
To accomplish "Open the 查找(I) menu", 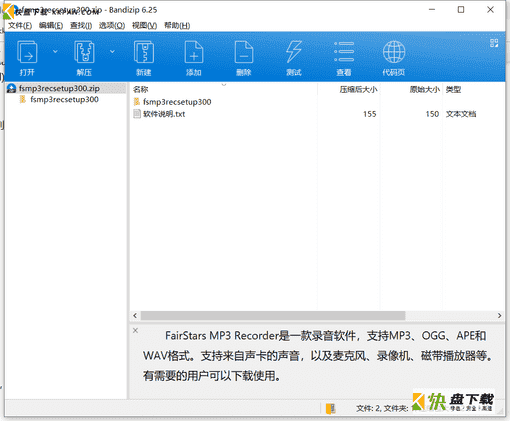I will click(x=81, y=26).
